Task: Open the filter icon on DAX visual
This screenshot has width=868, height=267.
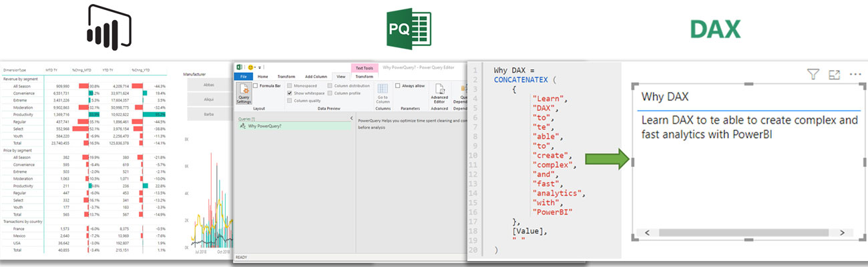Action: click(x=813, y=75)
